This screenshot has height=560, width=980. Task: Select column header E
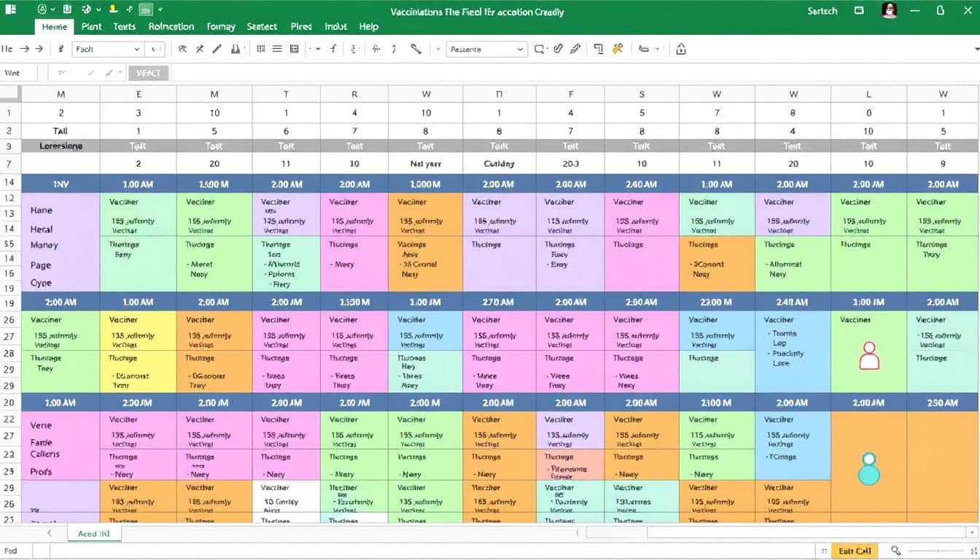coord(139,94)
